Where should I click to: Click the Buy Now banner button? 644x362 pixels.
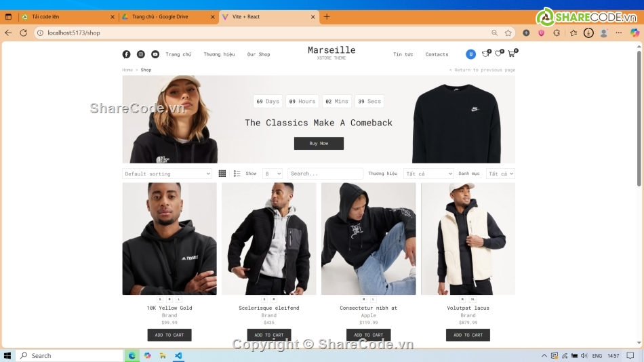(x=319, y=144)
